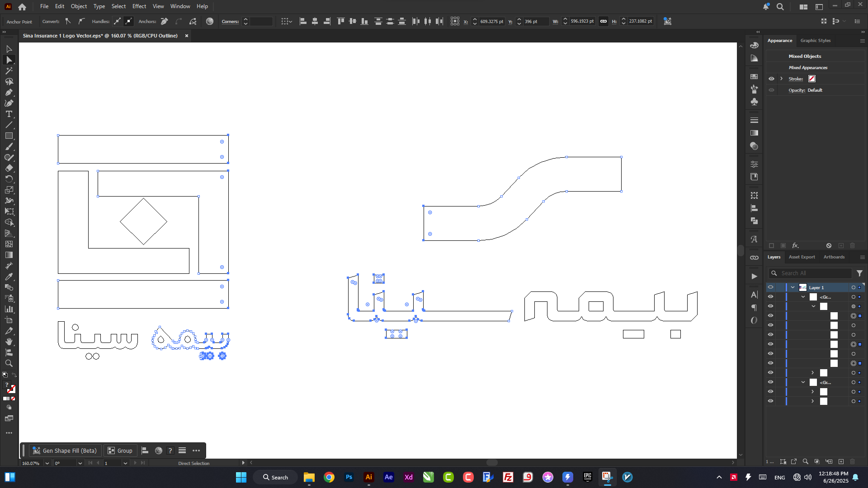Click the Group button in contextual bar

tap(120, 450)
